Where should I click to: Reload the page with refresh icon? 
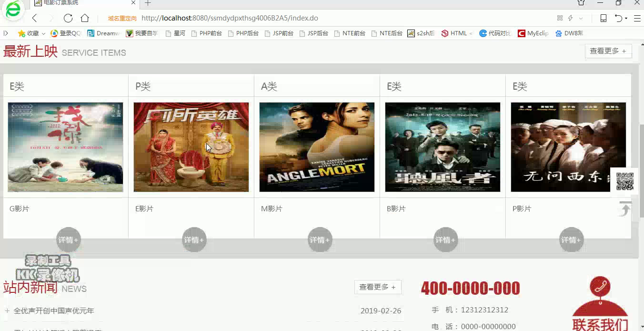tap(68, 18)
